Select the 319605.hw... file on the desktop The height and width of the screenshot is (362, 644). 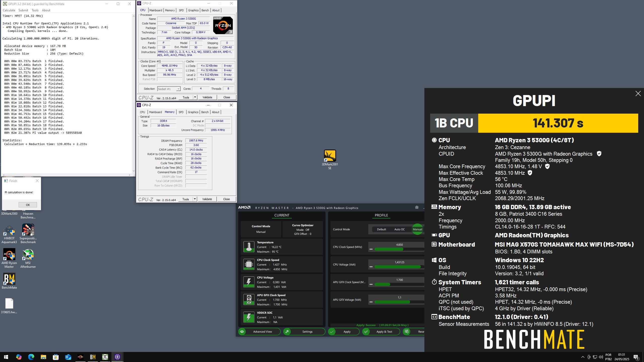point(9,306)
